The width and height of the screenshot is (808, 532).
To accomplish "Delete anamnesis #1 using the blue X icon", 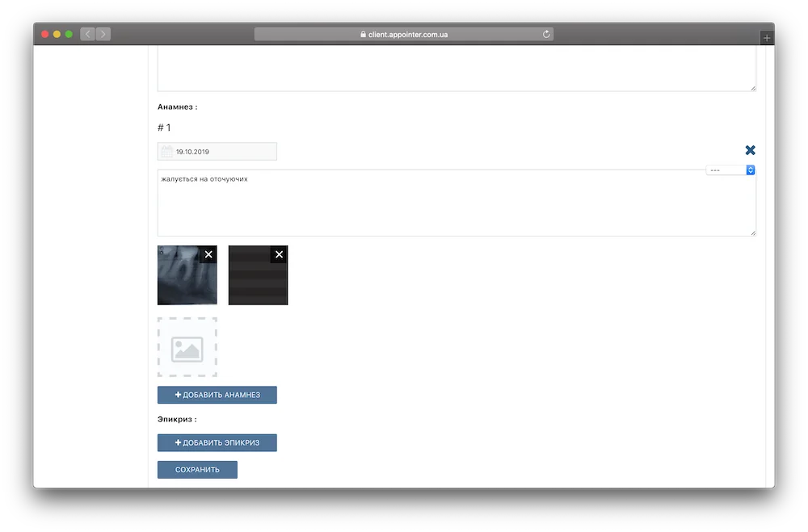I will pos(751,150).
